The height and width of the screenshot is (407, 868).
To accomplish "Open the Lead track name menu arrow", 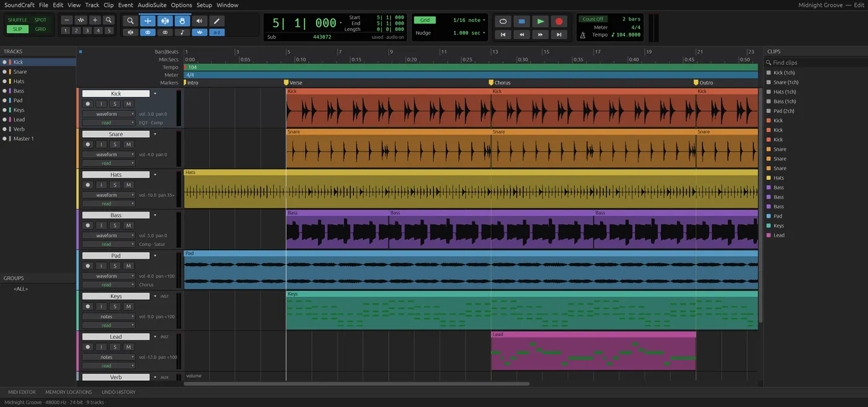I will 155,337.
